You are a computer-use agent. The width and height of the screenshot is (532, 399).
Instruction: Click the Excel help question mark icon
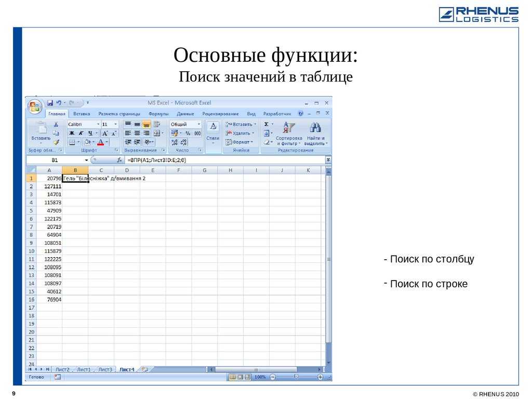tap(300, 113)
